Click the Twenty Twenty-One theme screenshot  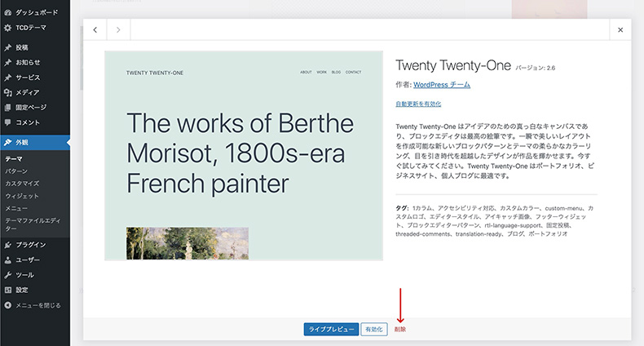tap(244, 155)
